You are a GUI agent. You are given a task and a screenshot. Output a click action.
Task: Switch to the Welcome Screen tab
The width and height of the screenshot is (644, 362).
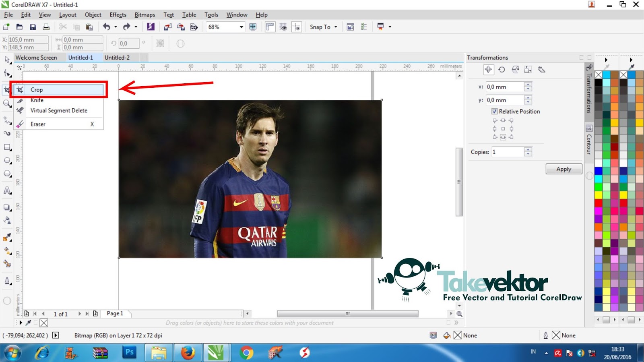36,58
